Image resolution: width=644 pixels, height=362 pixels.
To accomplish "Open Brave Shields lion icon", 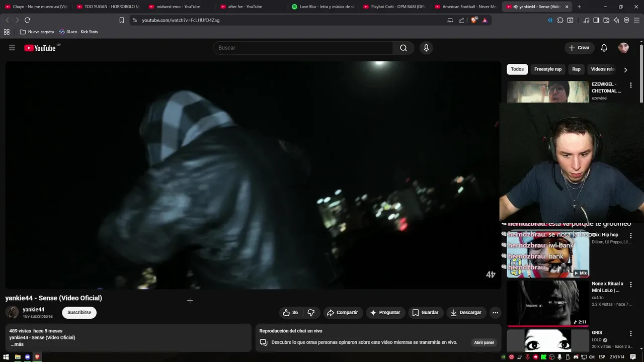I will coord(474,20).
